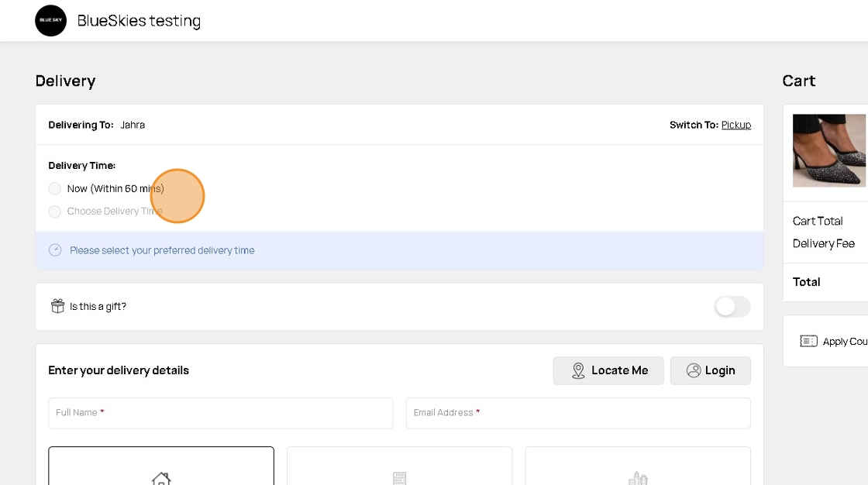
Task: Click the Jahra delivery area text
Action: point(133,125)
